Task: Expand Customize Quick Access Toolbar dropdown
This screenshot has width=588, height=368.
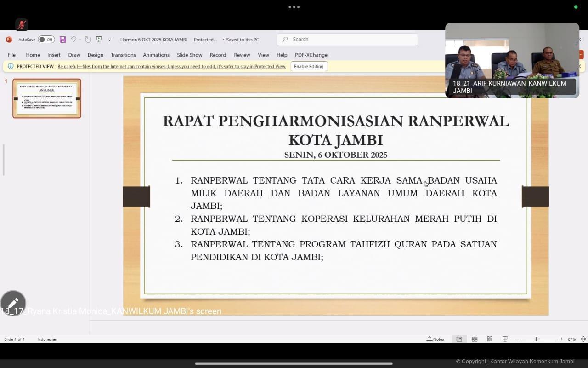Action: (109, 40)
